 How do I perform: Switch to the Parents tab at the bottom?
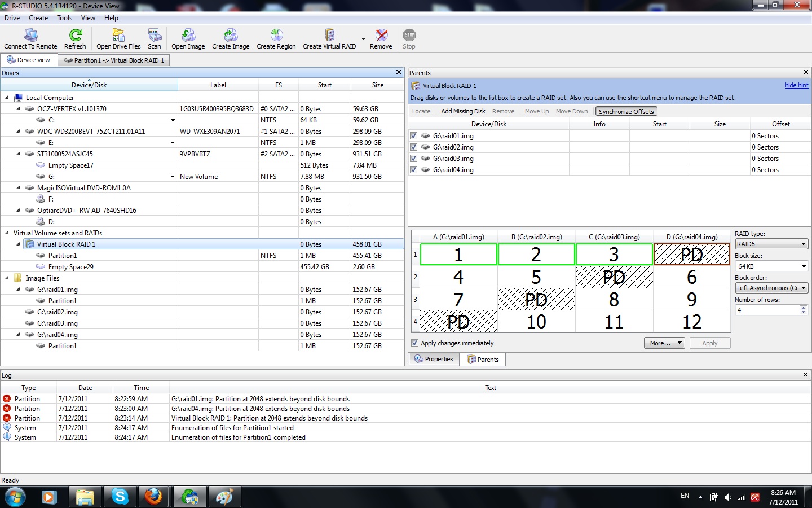(483, 360)
